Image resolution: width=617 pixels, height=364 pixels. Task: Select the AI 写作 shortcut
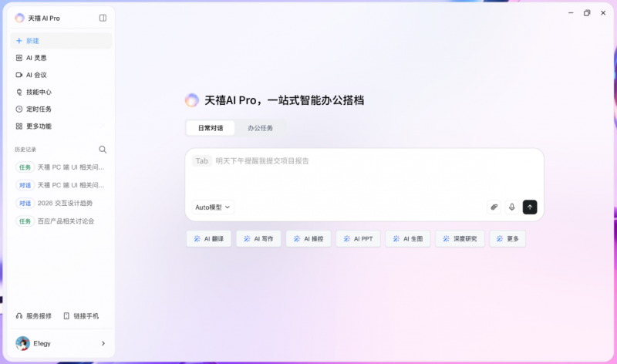[258, 239]
